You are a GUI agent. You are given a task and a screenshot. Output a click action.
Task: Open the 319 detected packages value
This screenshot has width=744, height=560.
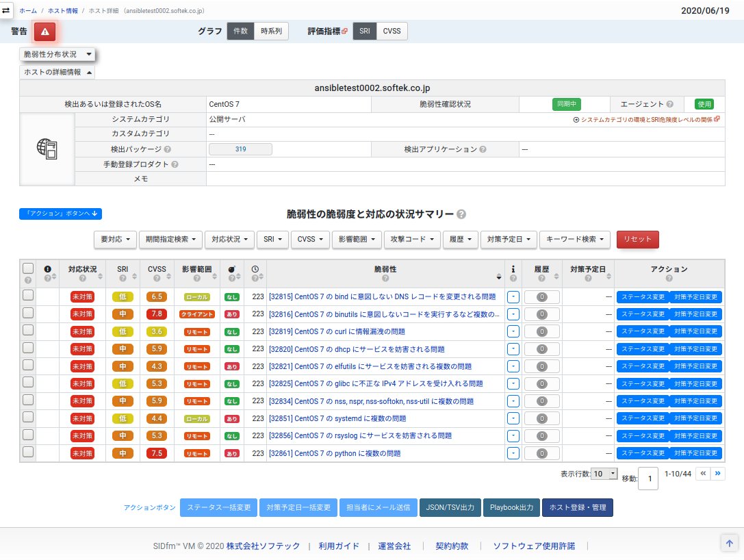(240, 149)
